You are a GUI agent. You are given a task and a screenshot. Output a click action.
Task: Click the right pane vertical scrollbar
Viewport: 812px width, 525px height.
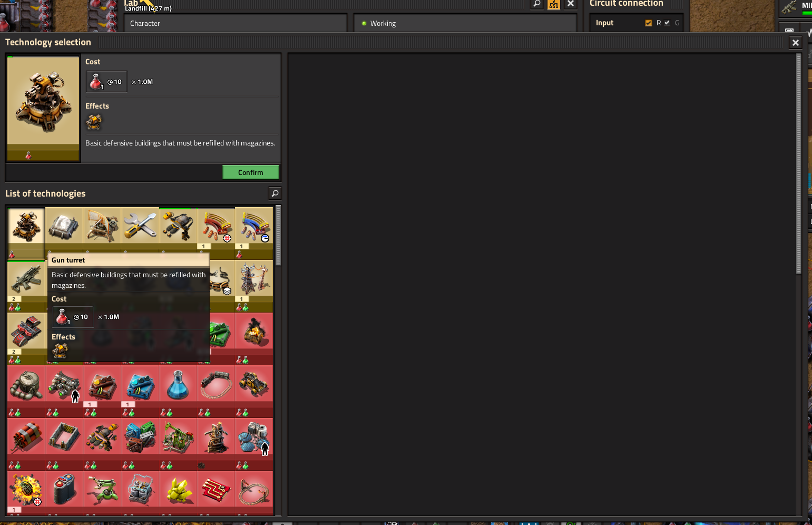[x=799, y=163]
